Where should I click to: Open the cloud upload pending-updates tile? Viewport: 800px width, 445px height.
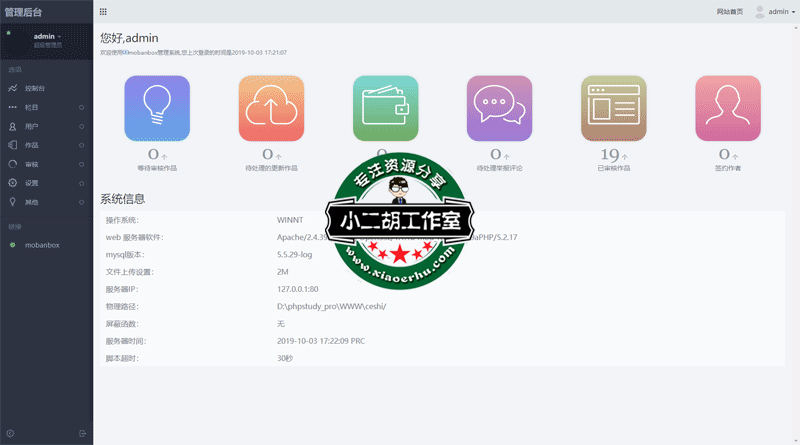click(271, 108)
